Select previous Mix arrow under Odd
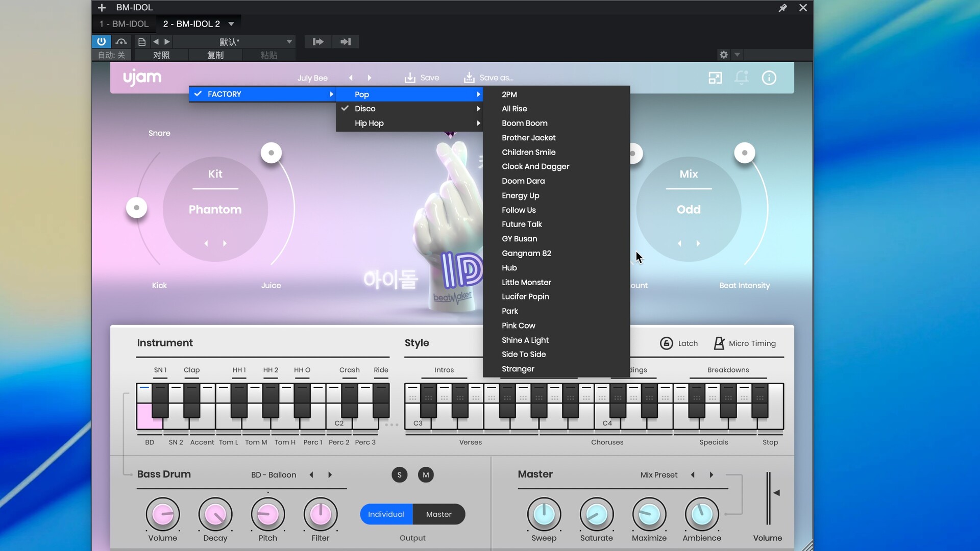The height and width of the screenshot is (551, 980). pos(679,244)
